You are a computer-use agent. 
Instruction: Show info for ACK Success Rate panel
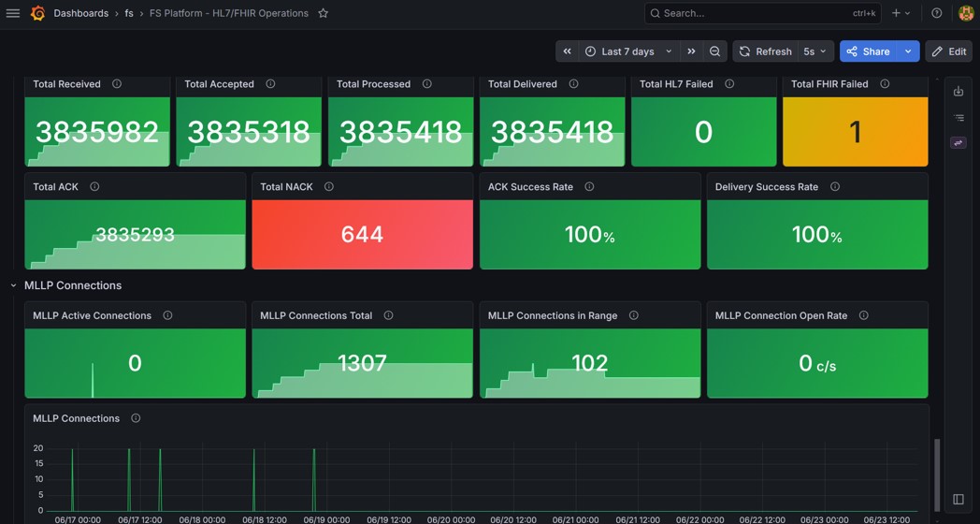(x=589, y=186)
